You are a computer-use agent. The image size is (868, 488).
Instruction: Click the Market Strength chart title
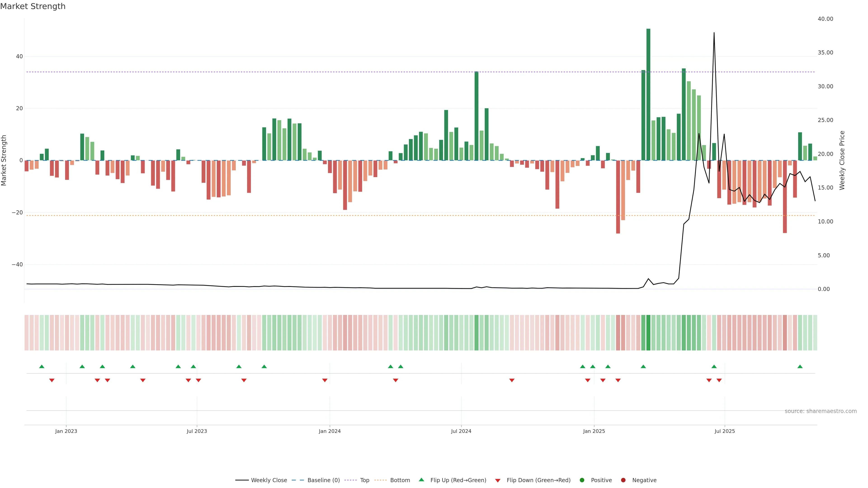(33, 6)
